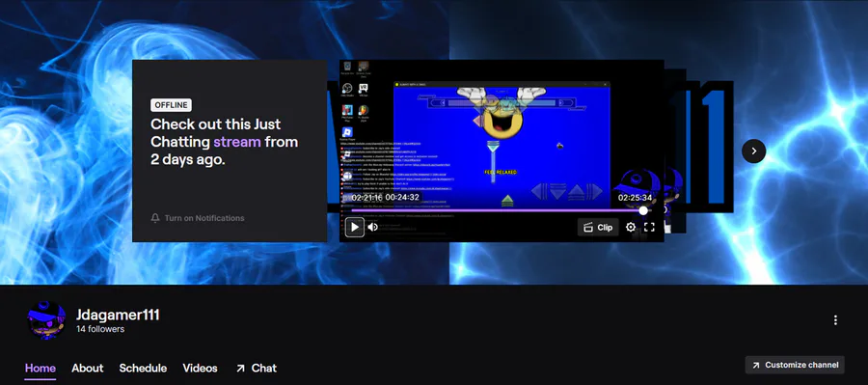The height and width of the screenshot is (385, 868).
Task: Switch to the About tab
Action: click(x=88, y=368)
